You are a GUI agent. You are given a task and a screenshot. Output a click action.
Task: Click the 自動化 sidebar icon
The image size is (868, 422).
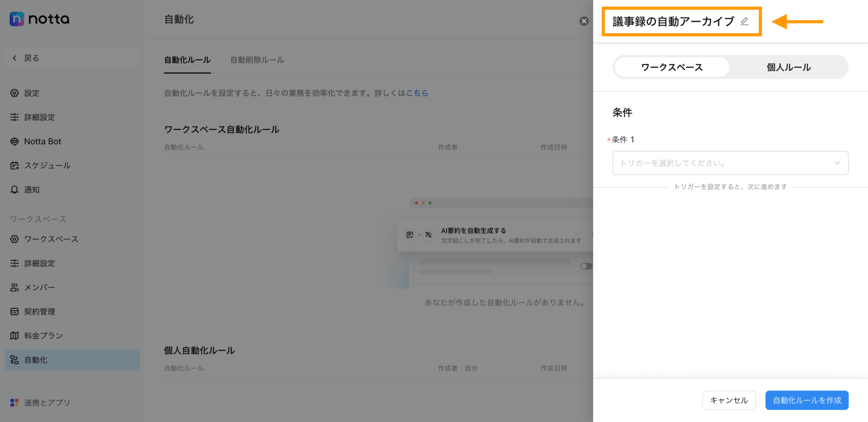(15, 360)
